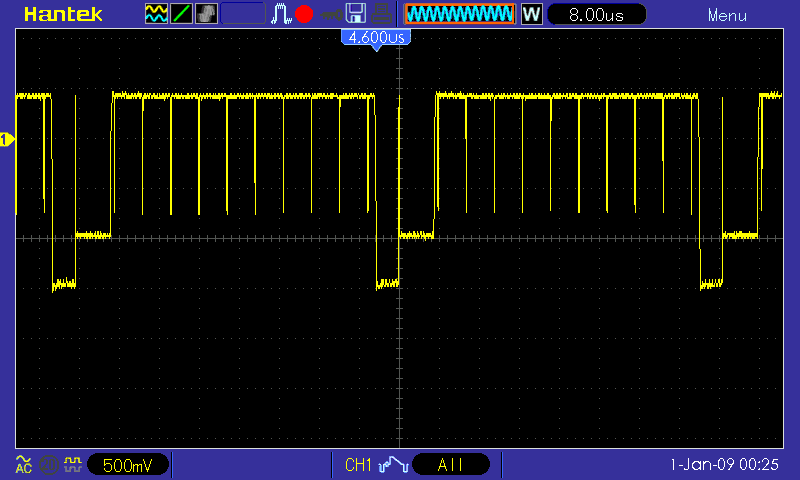Click the square wave probe icon
The width and height of the screenshot is (800, 480).
point(73,464)
